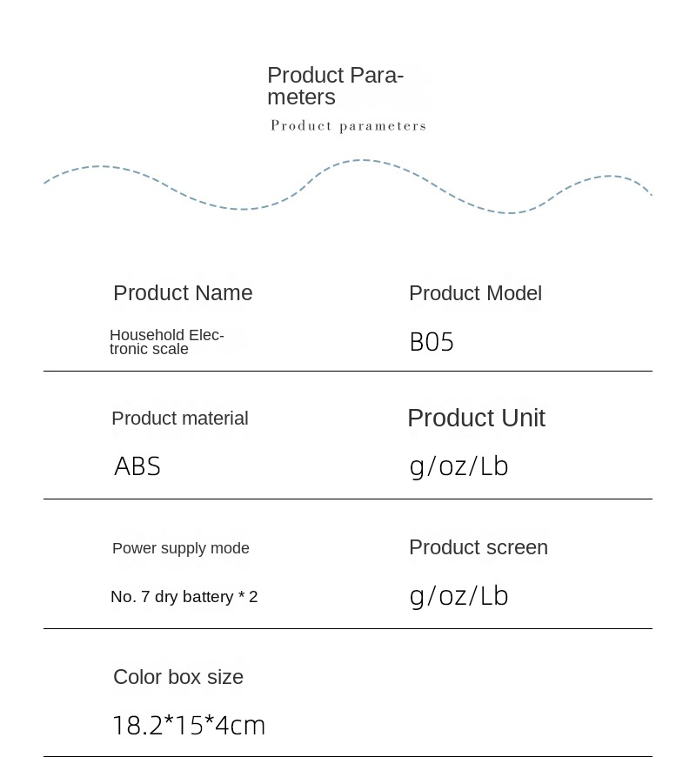Click the "Household Electronic scale" text
This screenshot has width=696, height=784.
tap(166, 342)
